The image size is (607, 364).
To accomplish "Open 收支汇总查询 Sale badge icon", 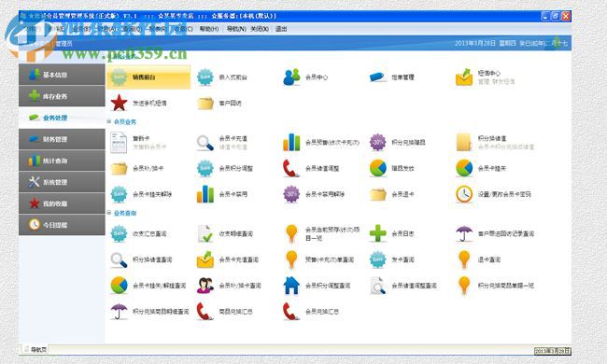I will pyautogui.click(x=119, y=233).
